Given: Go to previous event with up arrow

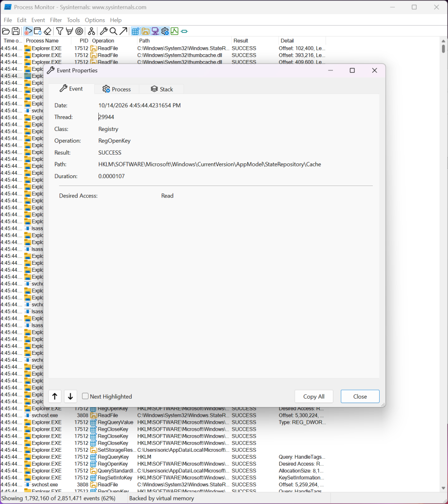Looking at the screenshot, I should 55,396.
